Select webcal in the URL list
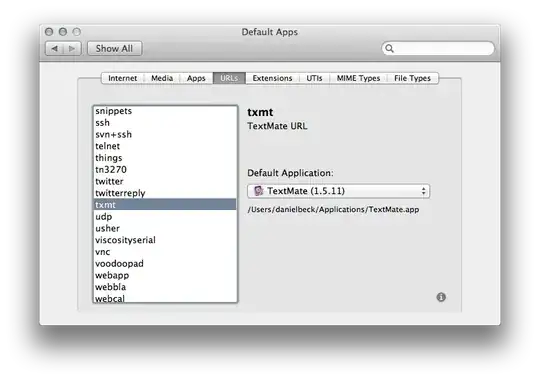The height and width of the screenshot is (380, 540). [x=165, y=298]
